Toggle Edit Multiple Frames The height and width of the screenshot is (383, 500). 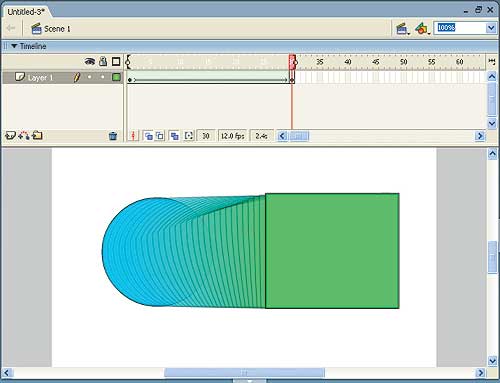pyautogui.click(x=174, y=136)
